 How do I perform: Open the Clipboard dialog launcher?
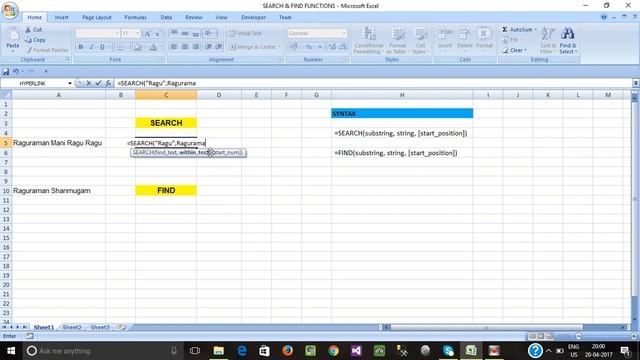tap(68, 60)
